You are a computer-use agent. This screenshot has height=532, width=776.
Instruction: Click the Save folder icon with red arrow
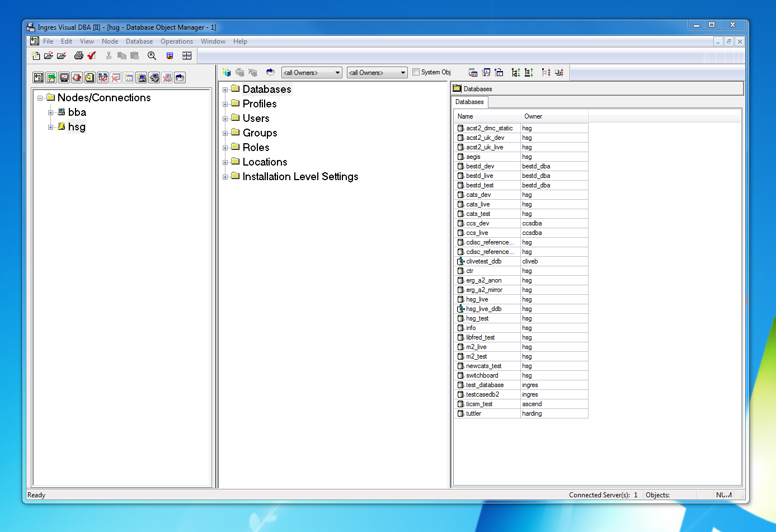[x=62, y=55]
